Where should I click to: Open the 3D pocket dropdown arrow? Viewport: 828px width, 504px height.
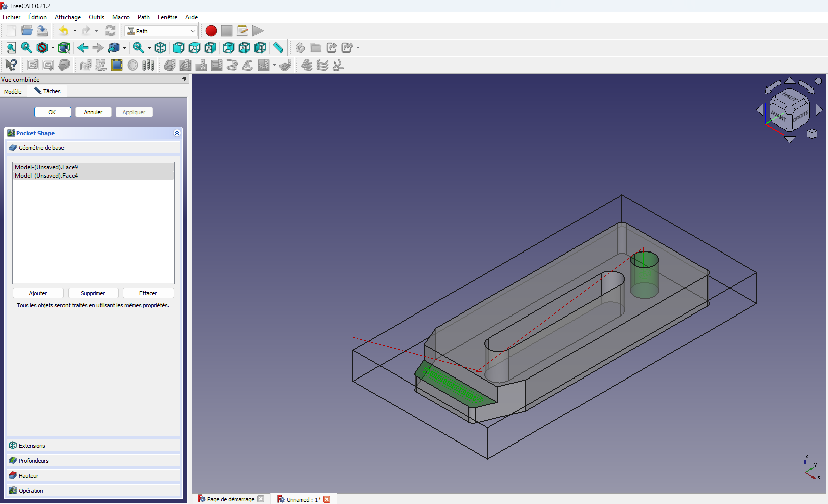[x=275, y=65]
